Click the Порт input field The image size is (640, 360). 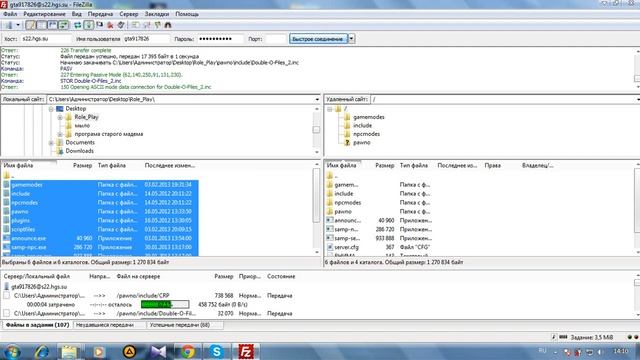click(x=276, y=39)
